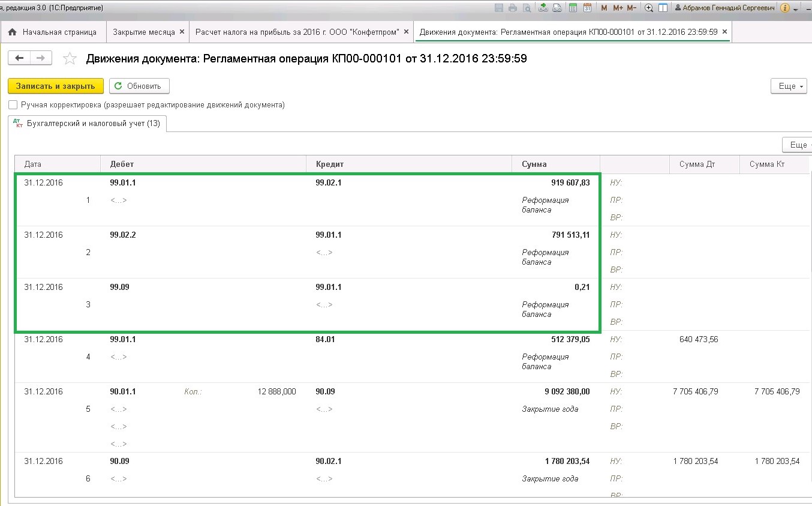The image size is (812, 506).
Task: Click the Обновить button
Action: coord(139,86)
